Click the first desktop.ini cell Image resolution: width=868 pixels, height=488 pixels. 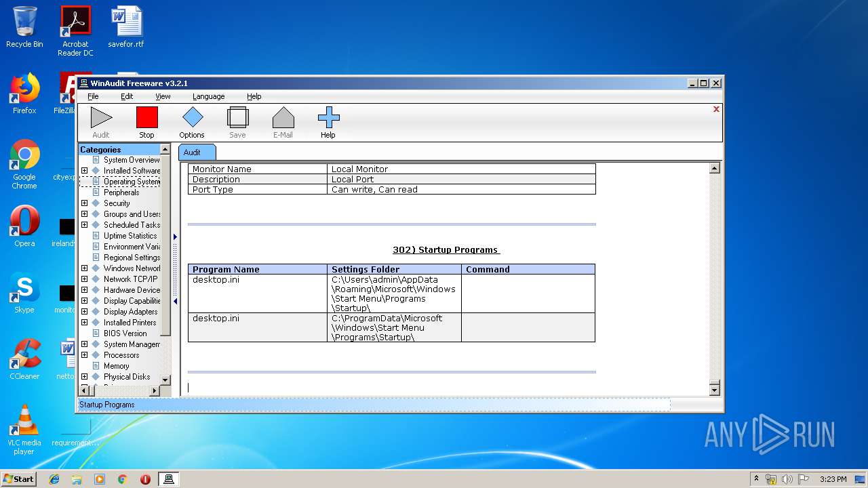258,293
